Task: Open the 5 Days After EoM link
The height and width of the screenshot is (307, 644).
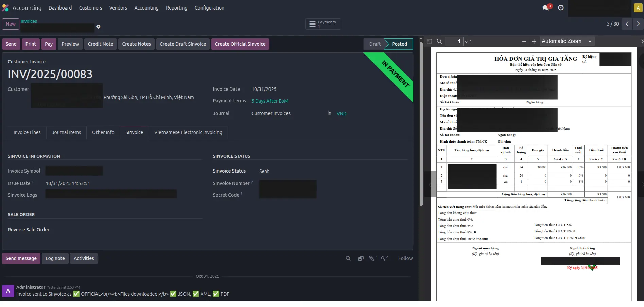Action: (x=269, y=101)
